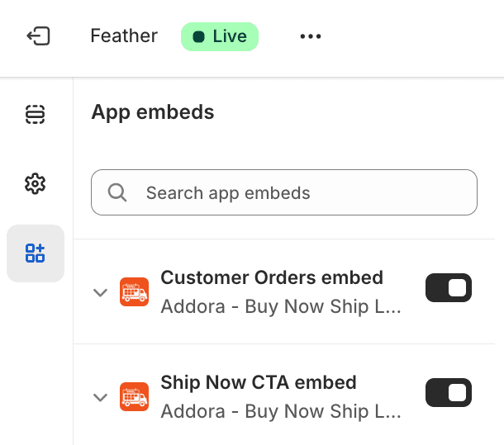Screen dimensions: 504x445
Task: Click Addora truck icon for Customer Orders embed
Action: [x=134, y=292]
